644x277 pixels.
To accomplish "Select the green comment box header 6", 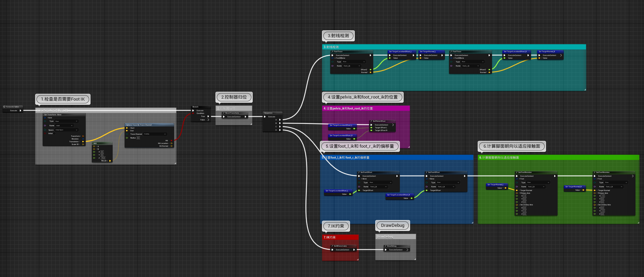I will [558, 158].
